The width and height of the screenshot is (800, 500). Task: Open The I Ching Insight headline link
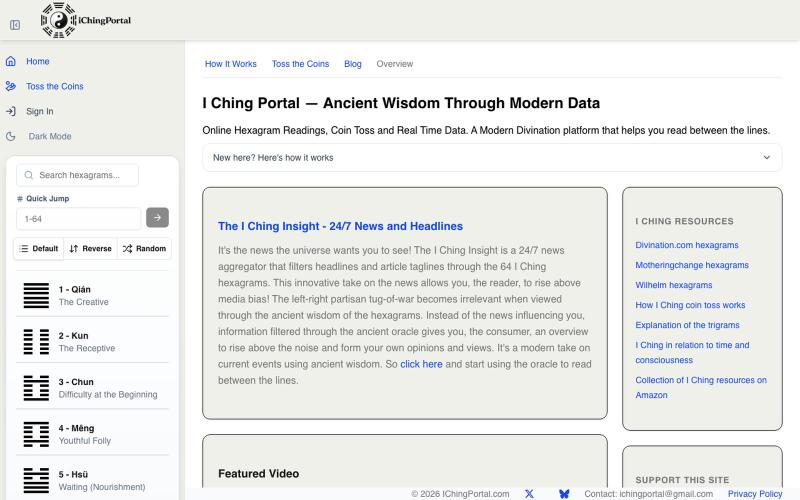coord(340,226)
